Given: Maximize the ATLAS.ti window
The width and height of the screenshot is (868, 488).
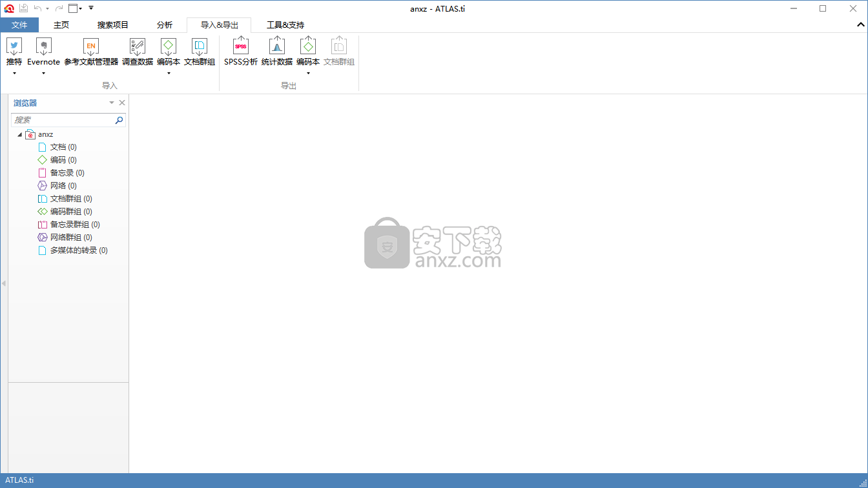Looking at the screenshot, I should coord(823,8).
